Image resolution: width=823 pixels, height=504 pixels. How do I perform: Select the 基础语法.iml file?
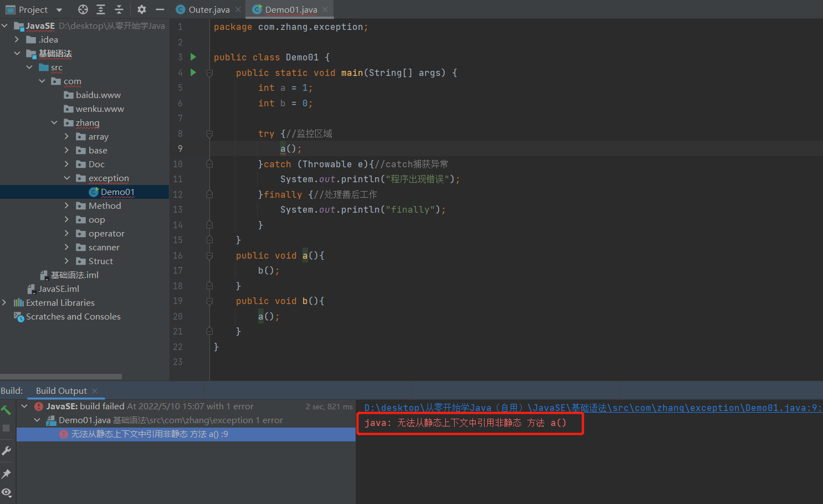[69, 275]
